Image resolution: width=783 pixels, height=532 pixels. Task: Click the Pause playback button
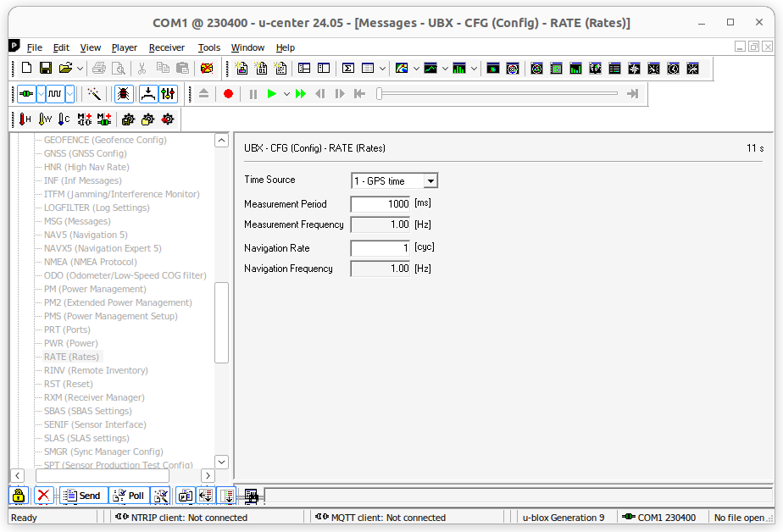(x=253, y=94)
